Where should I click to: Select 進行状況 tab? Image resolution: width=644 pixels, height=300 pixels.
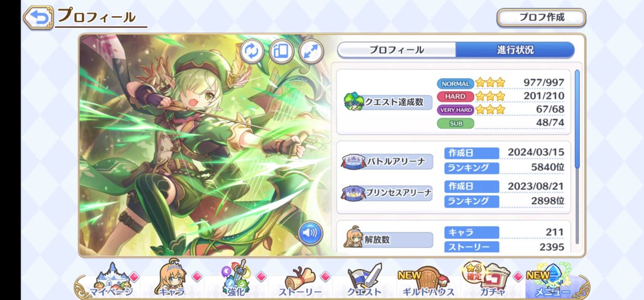(515, 50)
